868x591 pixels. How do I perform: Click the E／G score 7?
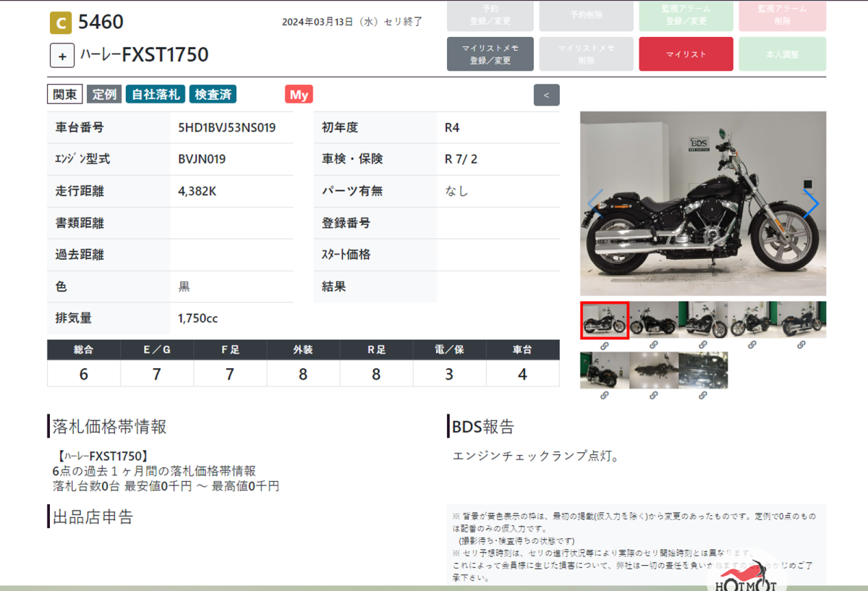pos(157,374)
